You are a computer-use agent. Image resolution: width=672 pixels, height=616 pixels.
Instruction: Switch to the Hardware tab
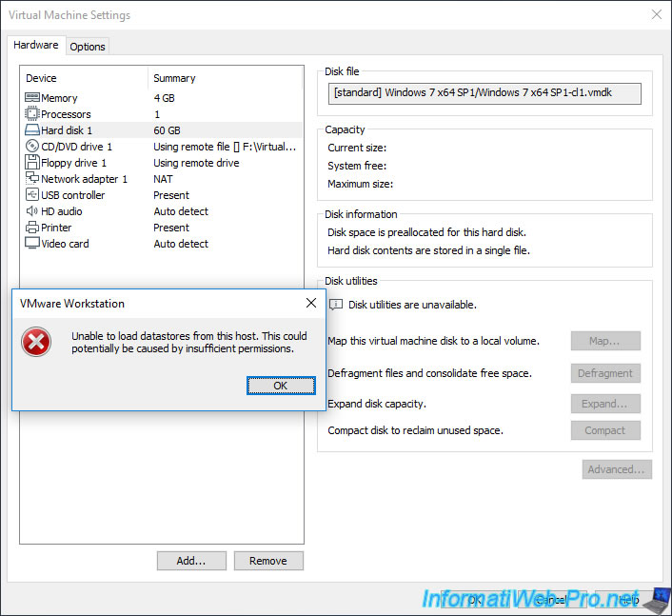tap(36, 45)
